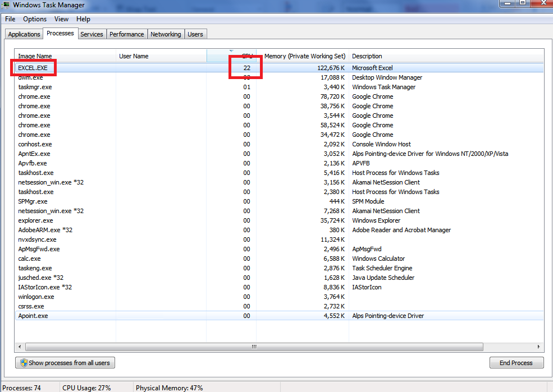Select chrome.exe using 34,472 K memory
The width and height of the screenshot is (553, 392).
(x=279, y=135)
